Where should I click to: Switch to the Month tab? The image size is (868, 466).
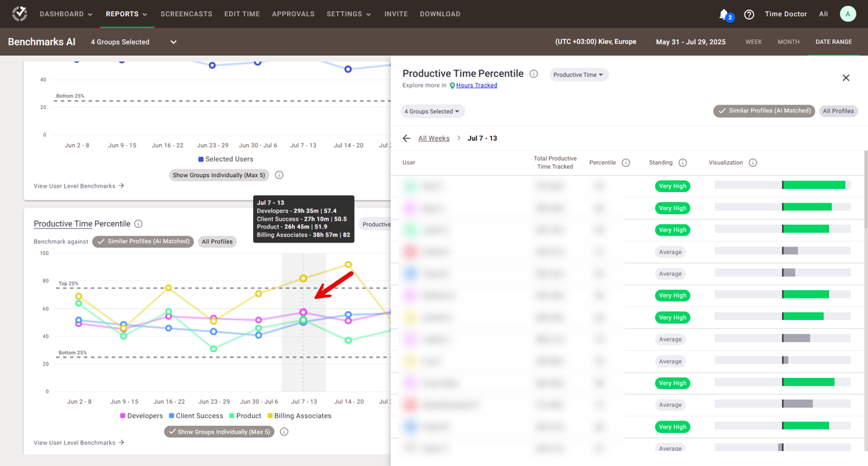(x=788, y=42)
